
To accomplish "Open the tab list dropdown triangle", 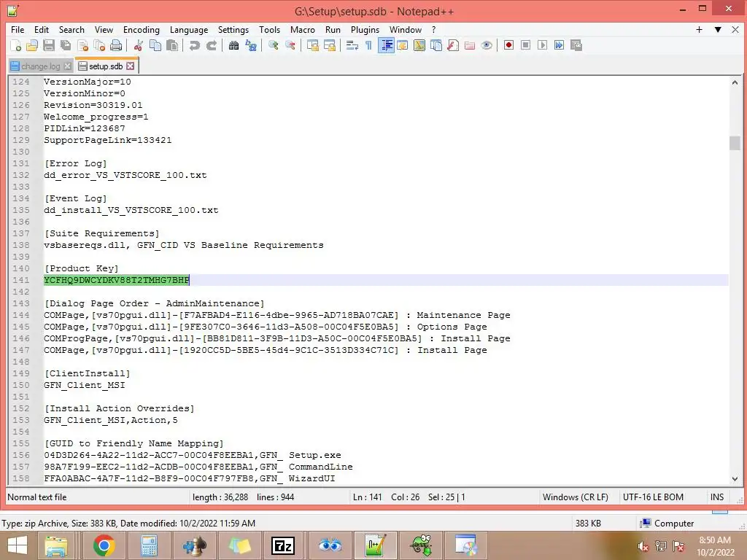I will click(x=718, y=29).
